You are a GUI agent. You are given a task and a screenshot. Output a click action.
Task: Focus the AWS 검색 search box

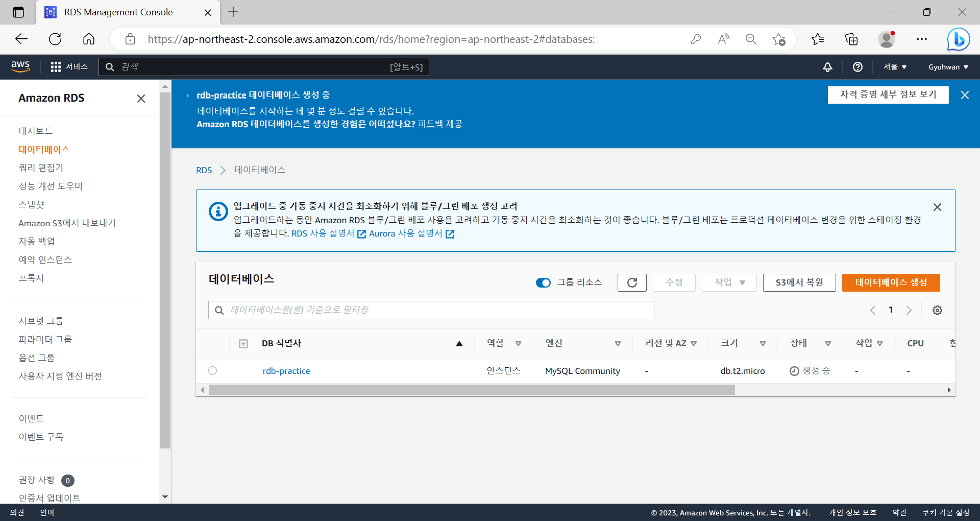coord(264,67)
